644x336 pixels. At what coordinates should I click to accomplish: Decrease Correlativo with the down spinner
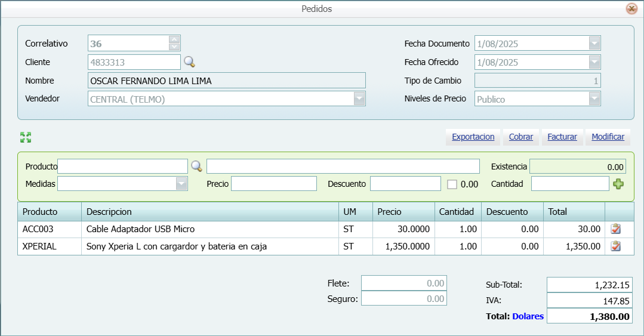tap(174, 47)
